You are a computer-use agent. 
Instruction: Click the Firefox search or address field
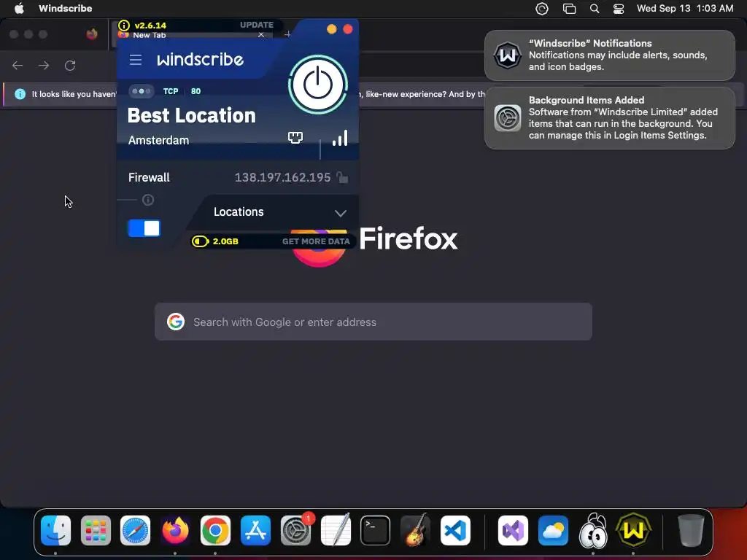373,322
